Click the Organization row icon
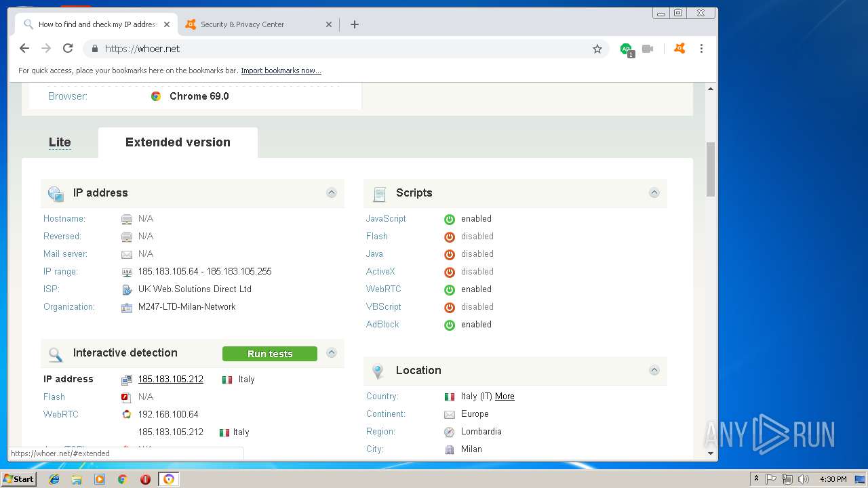 point(127,307)
